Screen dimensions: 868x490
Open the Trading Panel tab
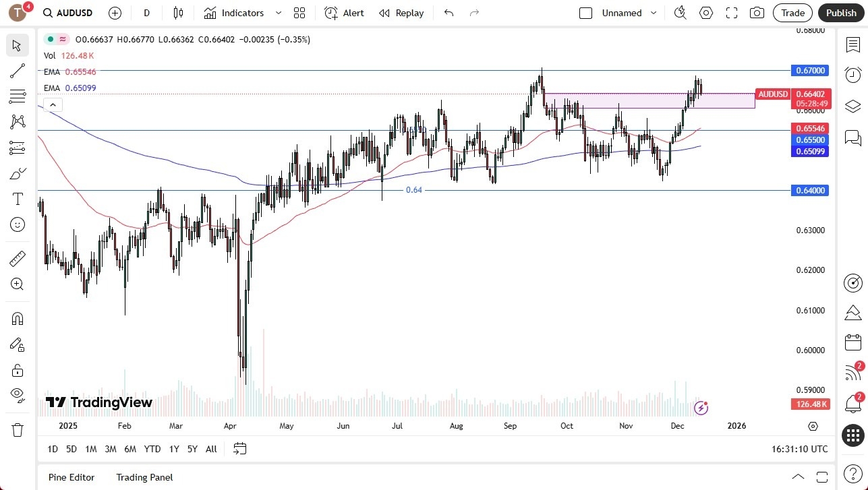144,477
